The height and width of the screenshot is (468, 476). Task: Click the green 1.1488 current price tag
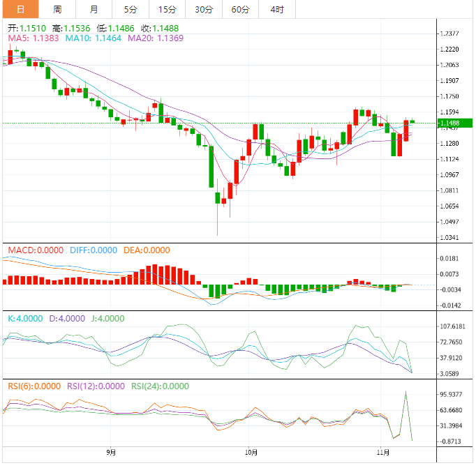(454, 123)
